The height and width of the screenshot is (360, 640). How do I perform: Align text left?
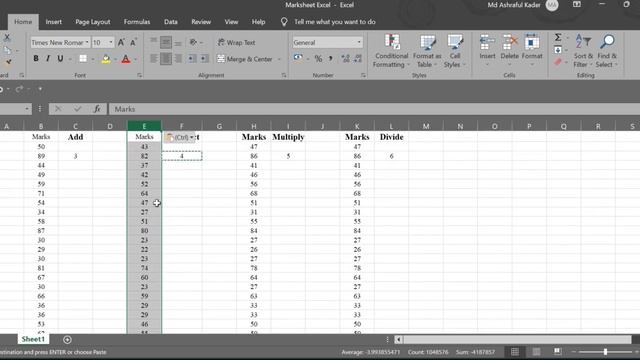(x=153, y=59)
